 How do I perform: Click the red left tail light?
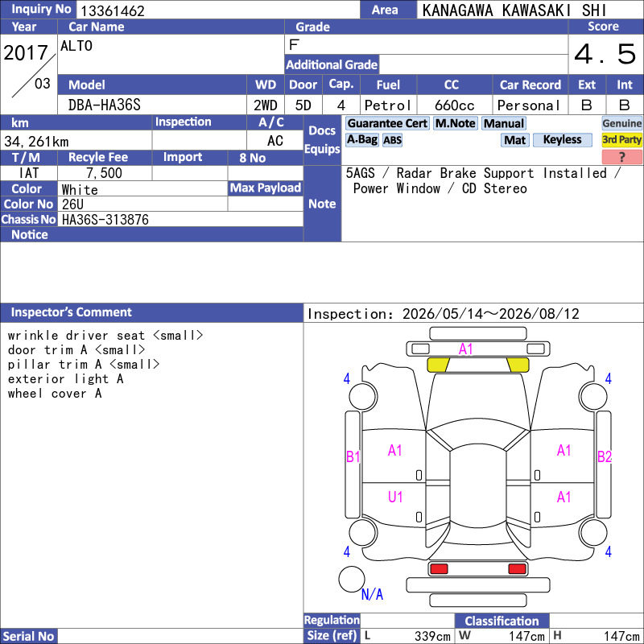[439, 569]
